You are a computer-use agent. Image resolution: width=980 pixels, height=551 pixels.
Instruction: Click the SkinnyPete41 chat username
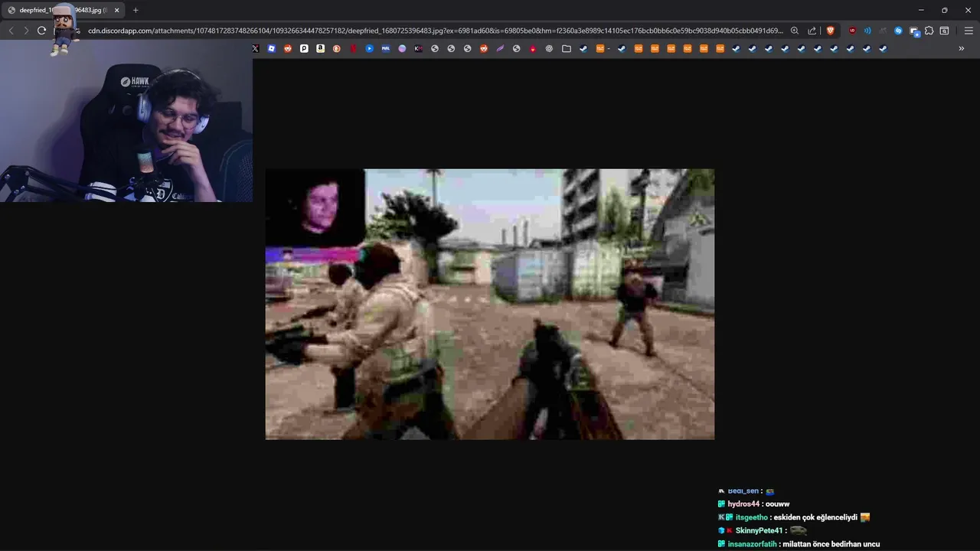tap(759, 530)
